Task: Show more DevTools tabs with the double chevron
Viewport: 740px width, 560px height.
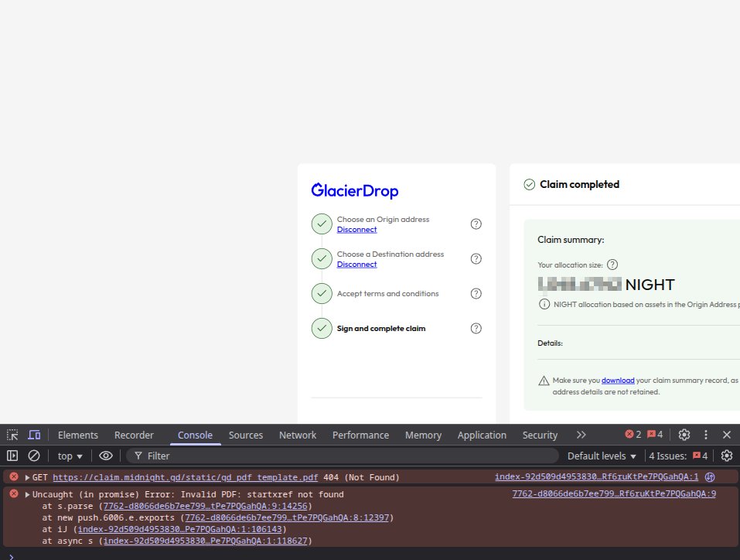Action: coord(581,435)
